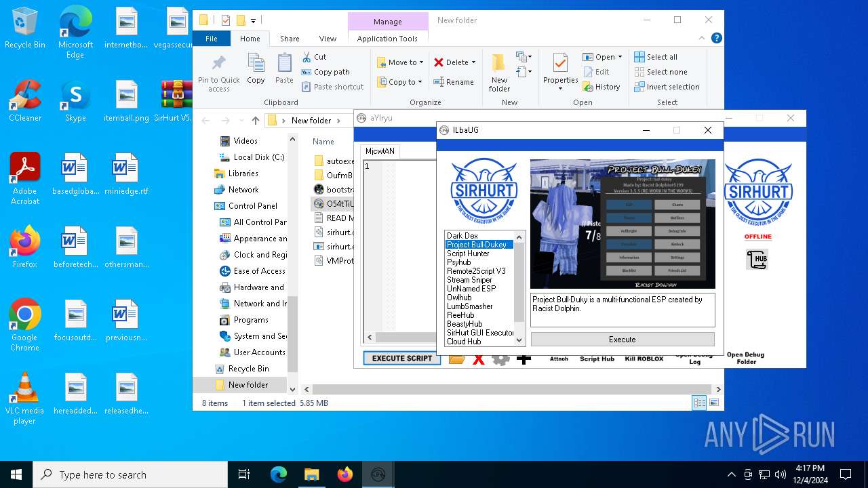Expand the Properties dropdown arrow
The height and width of the screenshot is (488, 868).
click(x=560, y=89)
